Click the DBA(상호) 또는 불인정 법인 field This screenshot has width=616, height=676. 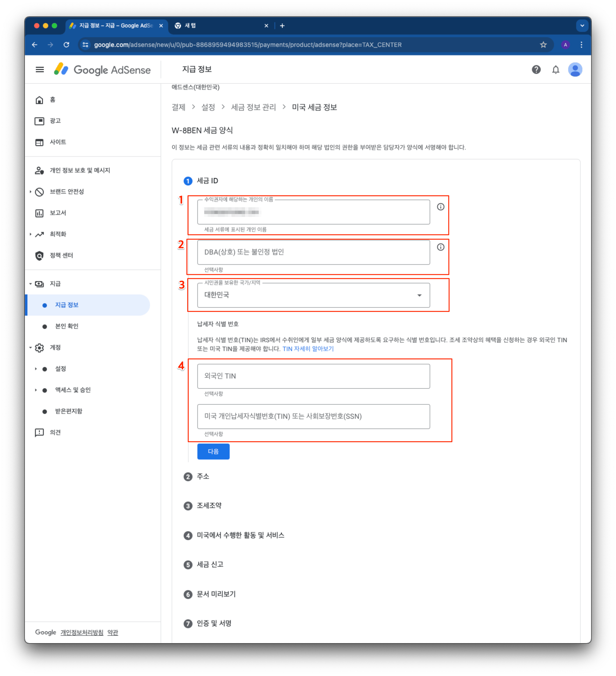(313, 252)
